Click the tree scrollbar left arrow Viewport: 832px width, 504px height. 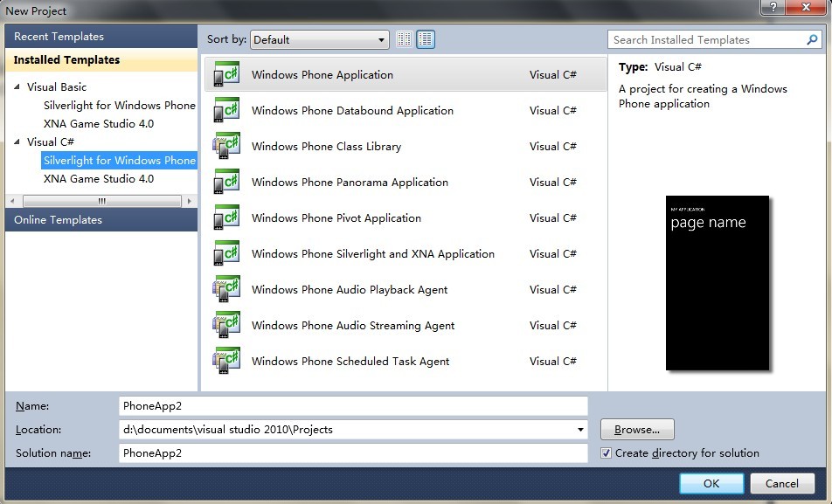(x=12, y=201)
